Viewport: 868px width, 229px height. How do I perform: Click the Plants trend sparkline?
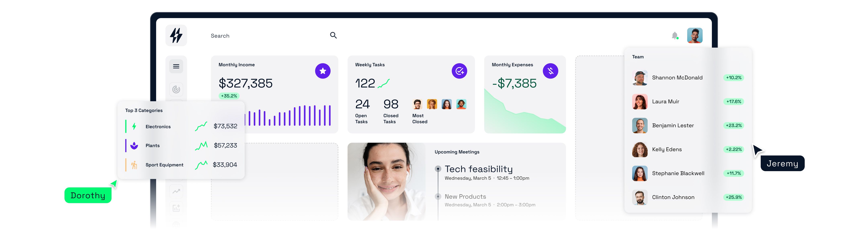(x=201, y=145)
